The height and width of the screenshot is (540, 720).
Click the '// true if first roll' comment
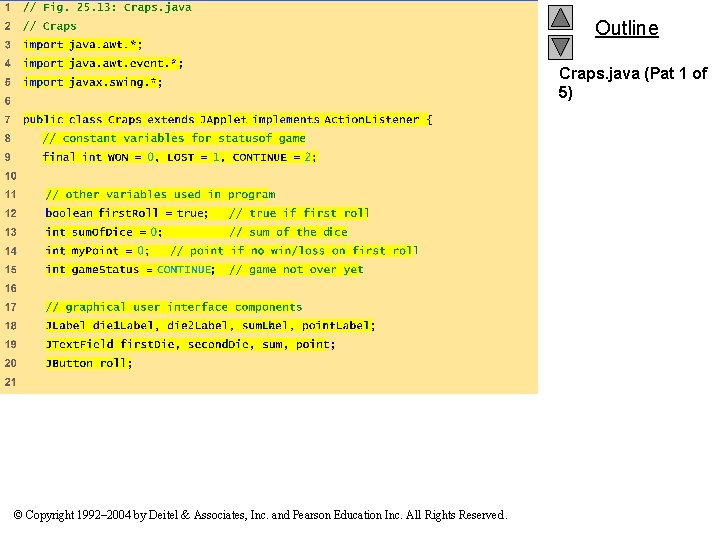coord(299,213)
